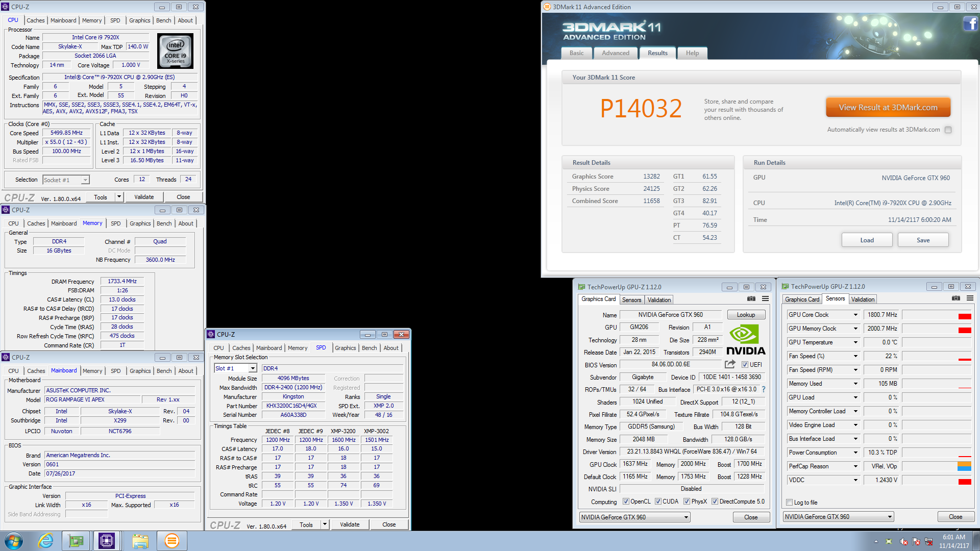Click the taskbar clock showing 6:01 AM

pyautogui.click(x=954, y=541)
